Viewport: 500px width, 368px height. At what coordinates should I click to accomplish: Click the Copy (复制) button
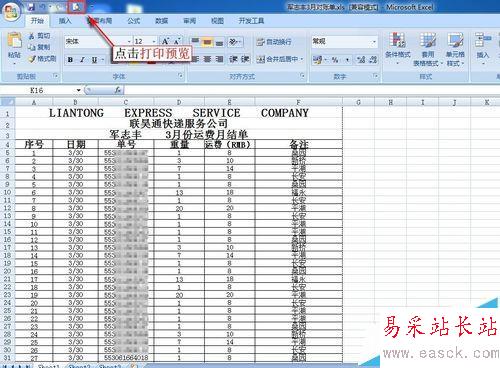pyautogui.click(x=39, y=47)
